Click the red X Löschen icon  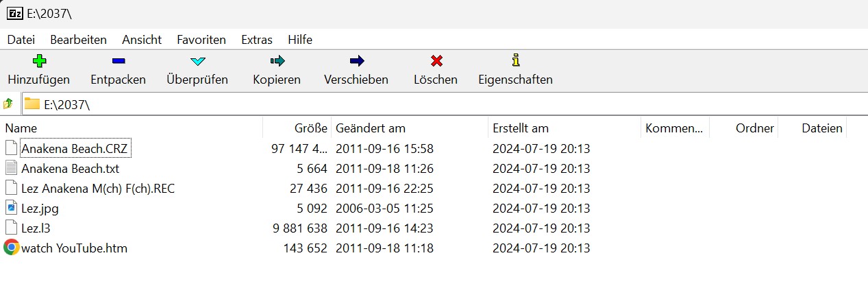tap(436, 61)
